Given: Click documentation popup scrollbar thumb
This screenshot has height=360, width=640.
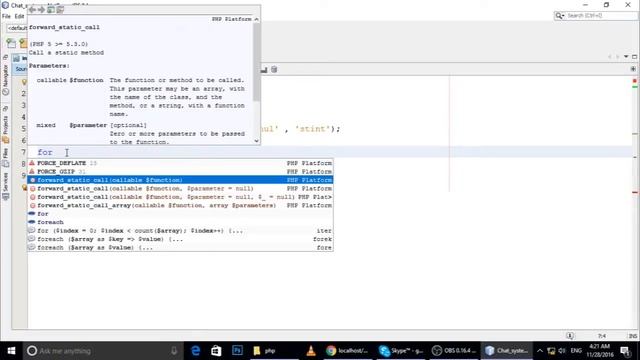Looking at the screenshot, I should coord(256,61).
